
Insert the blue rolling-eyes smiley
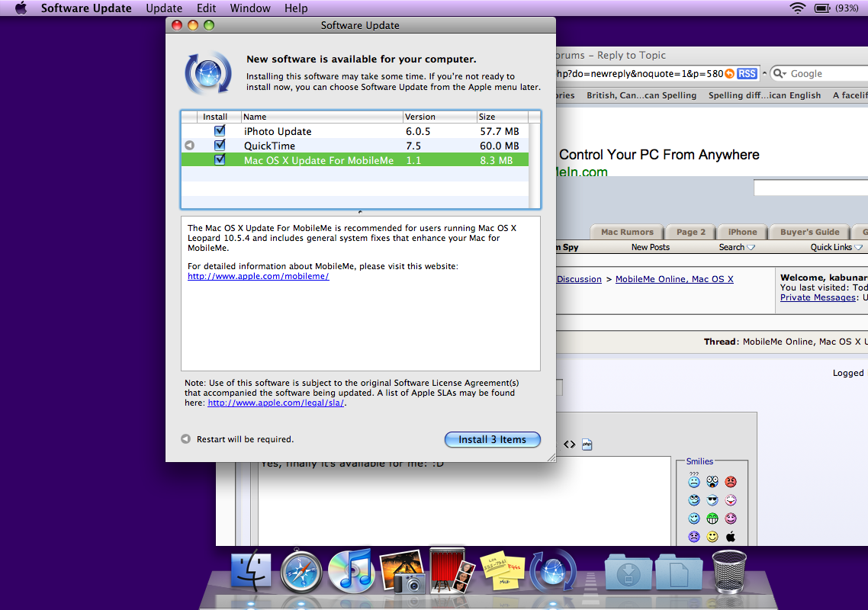pyautogui.click(x=694, y=500)
